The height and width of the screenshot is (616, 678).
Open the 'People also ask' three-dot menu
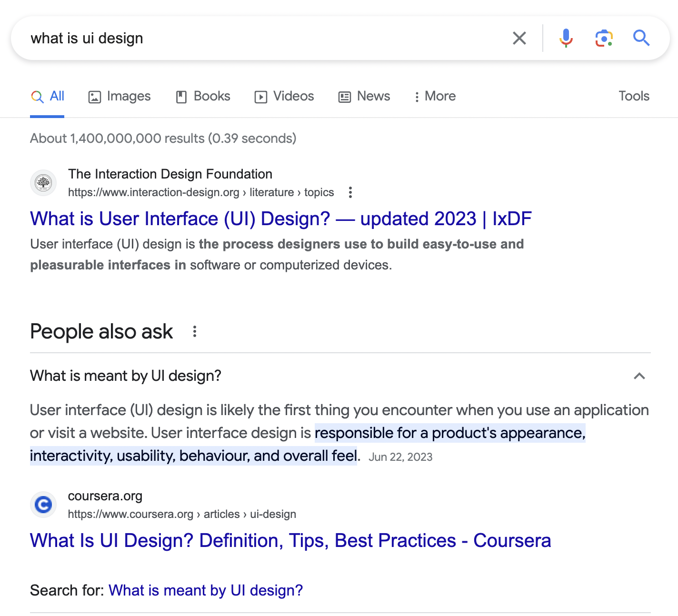[x=194, y=331]
